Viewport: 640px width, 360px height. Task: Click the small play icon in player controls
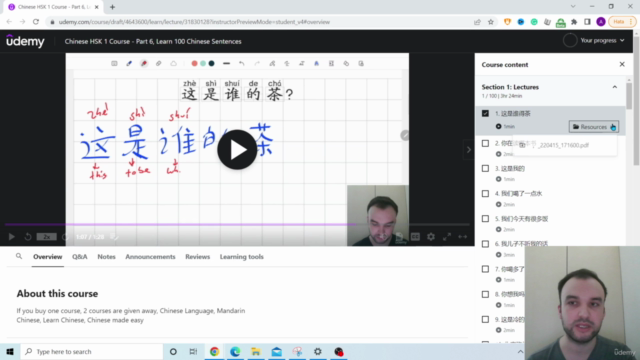[x=11, y=237]
